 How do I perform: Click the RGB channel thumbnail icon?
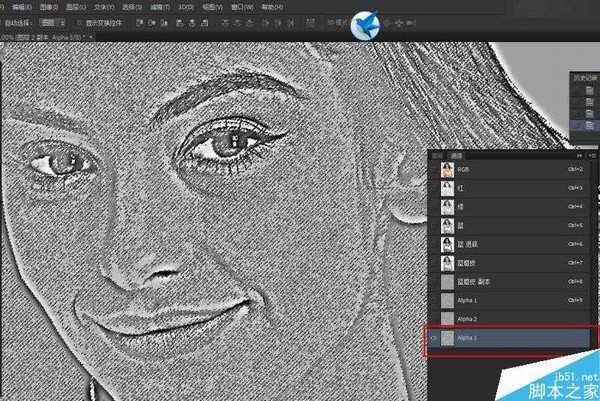click(447, 170)
